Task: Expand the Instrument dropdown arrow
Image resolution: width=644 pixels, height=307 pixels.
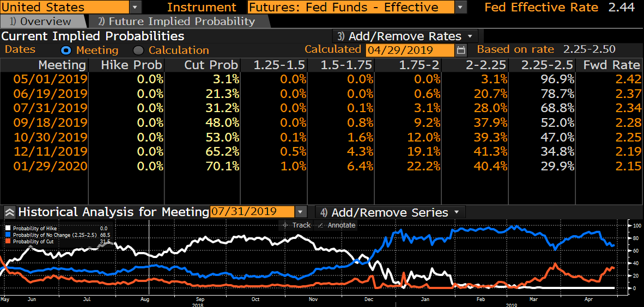Action: pos(461,7)
